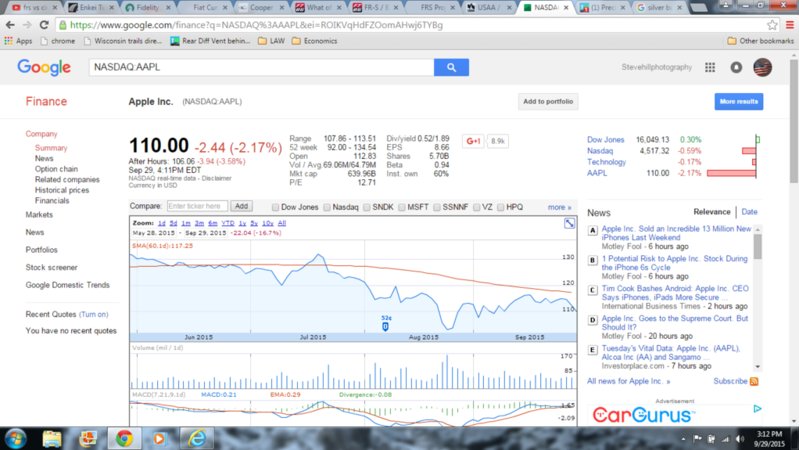The height and width of the screenshot is (450, 799).
Task: Check the SSNNF compare checkbox
Action: click(437, 207)
